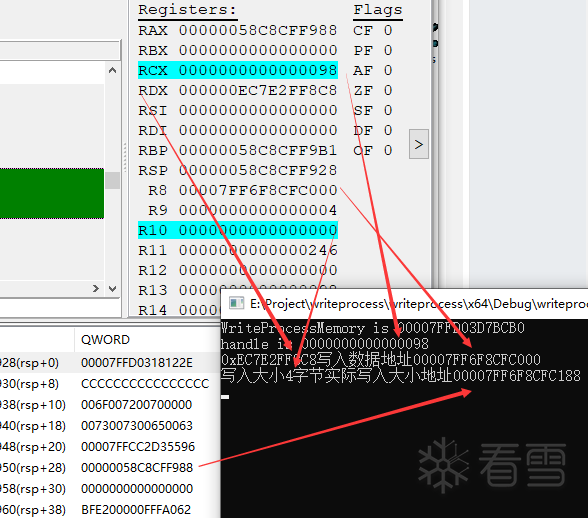Click the handle output line in console
Viewport: 588px width, 518px height.
[x=325, y=344]
